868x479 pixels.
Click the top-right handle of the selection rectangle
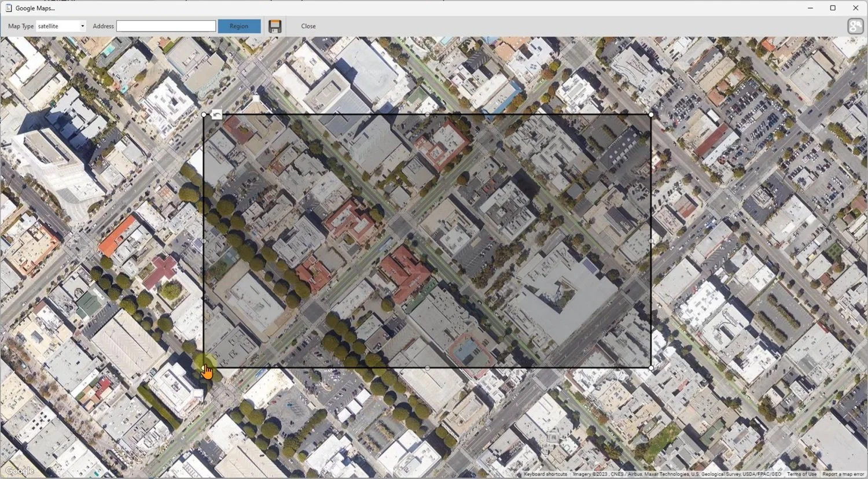click(x=651, y=115)
